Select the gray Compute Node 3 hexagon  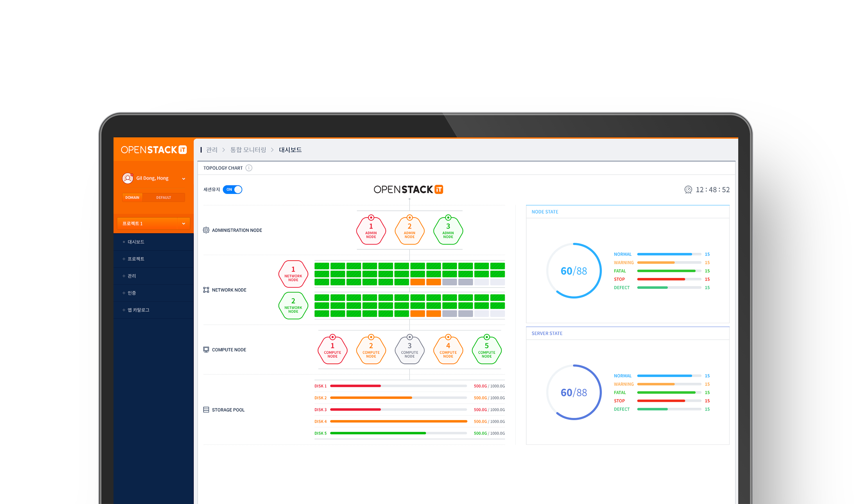[x=409, y=350]
